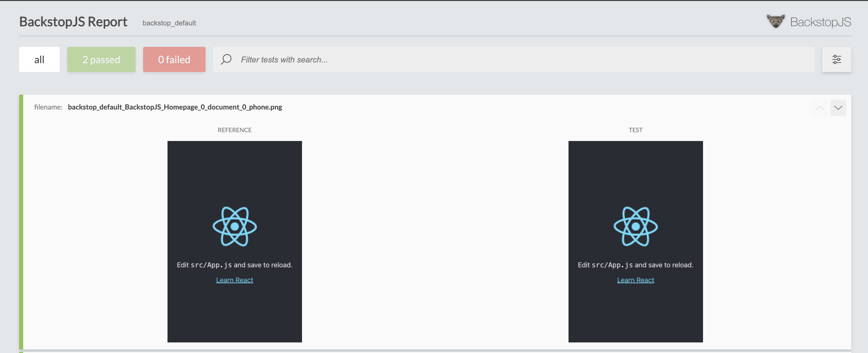Viewport: 868px width, 353px height.
Task: Filter to the 0 failed tests
Action: click(174, 59)
